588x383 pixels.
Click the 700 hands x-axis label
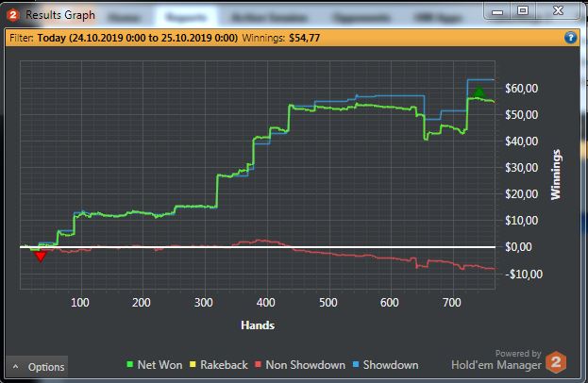pos(452,303)
